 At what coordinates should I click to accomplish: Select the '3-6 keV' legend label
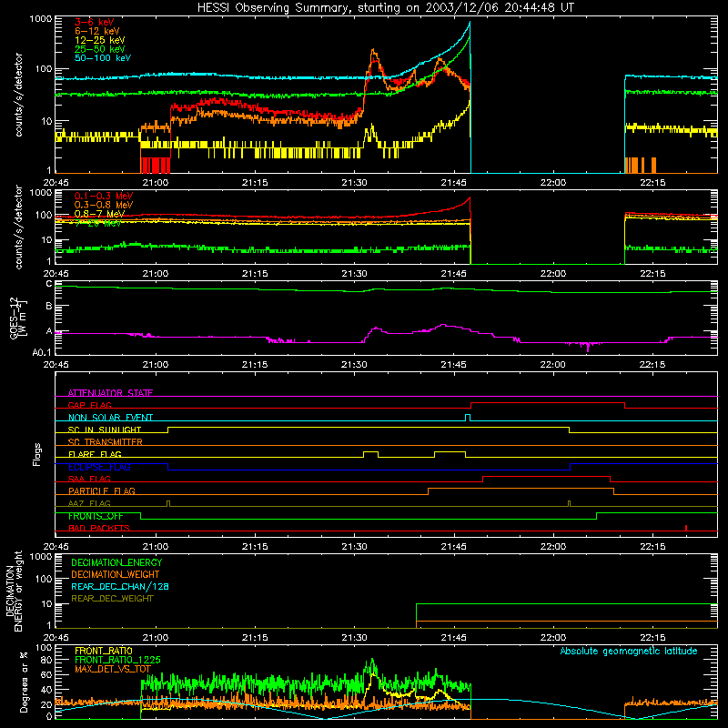pyautogui.click(x=95, y=22)
